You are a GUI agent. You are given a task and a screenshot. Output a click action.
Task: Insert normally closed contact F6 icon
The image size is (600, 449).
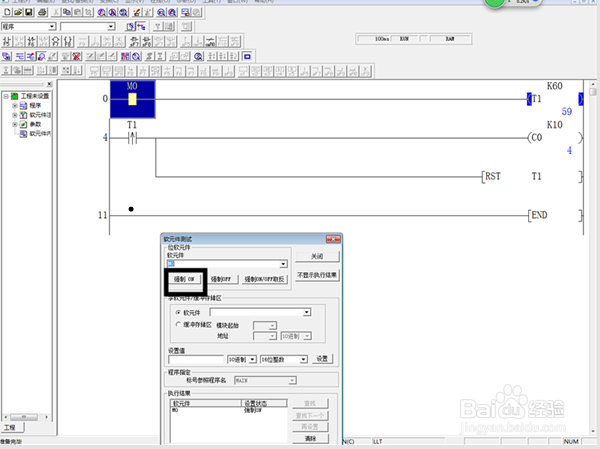pyautogui.click(x=32, y=41)
